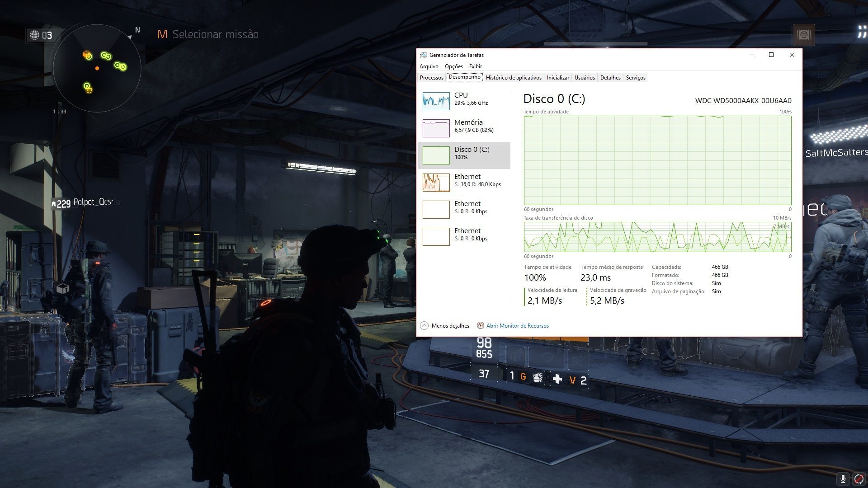Viewport: 868px width, 488px height.
Task: Close the Gerenciador de Tarefas window
Action: pos(792,55)
